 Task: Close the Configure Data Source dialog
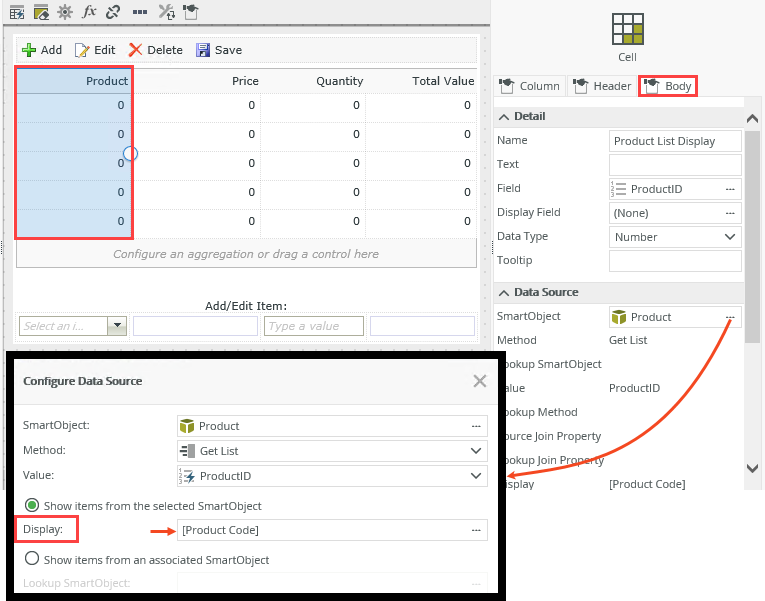point(480,381)
